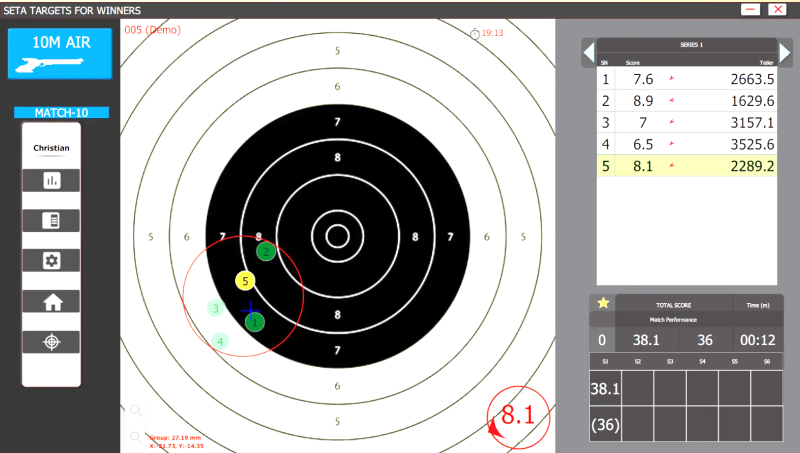
Task: Select the MATCH-10 label
Action: pos(61,113)
